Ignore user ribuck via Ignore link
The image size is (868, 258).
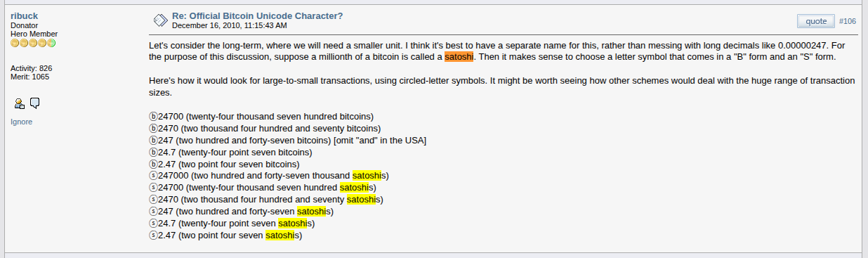point(21,122)
